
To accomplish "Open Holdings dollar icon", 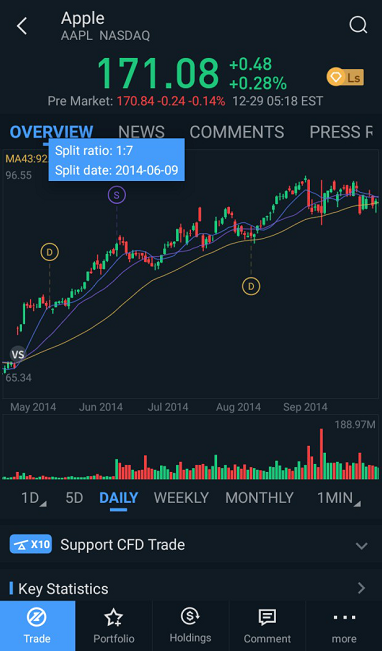I will pos(190,617).
